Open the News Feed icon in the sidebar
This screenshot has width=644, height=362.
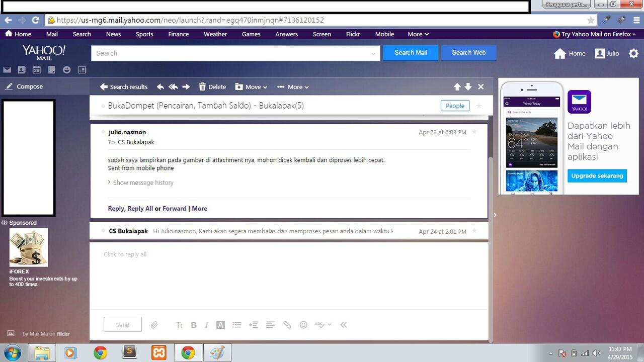(x=82, y=70)
